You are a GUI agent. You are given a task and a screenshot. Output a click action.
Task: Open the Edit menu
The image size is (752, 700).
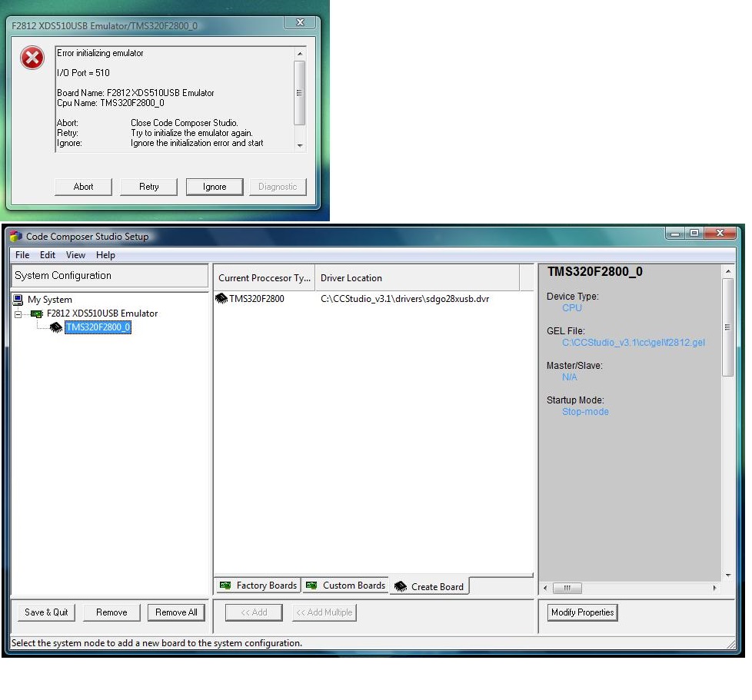(48, 255)
